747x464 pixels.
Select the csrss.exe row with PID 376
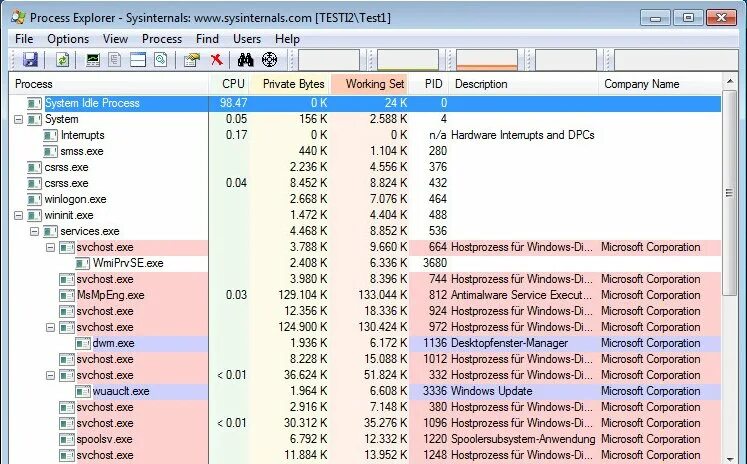[x=365, y=167]
